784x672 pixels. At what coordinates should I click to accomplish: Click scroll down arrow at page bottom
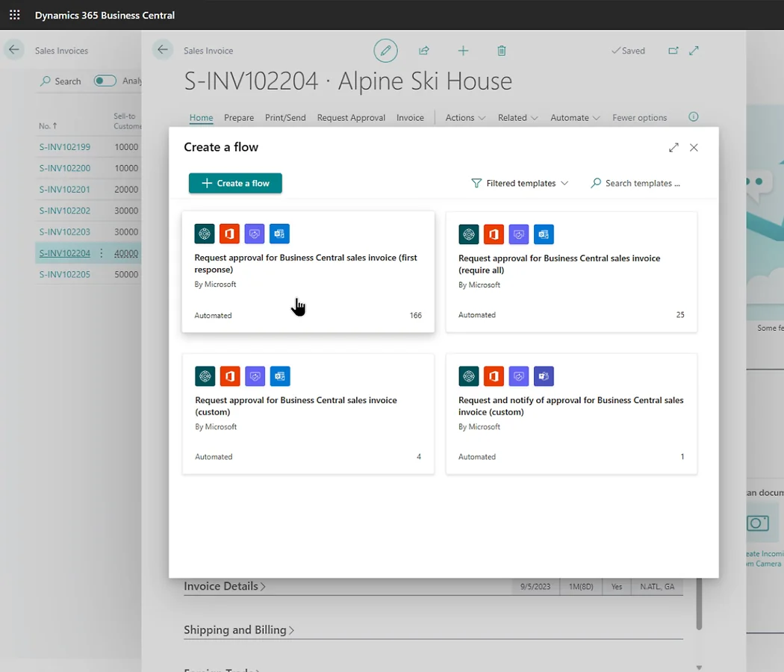coord(699,668)
